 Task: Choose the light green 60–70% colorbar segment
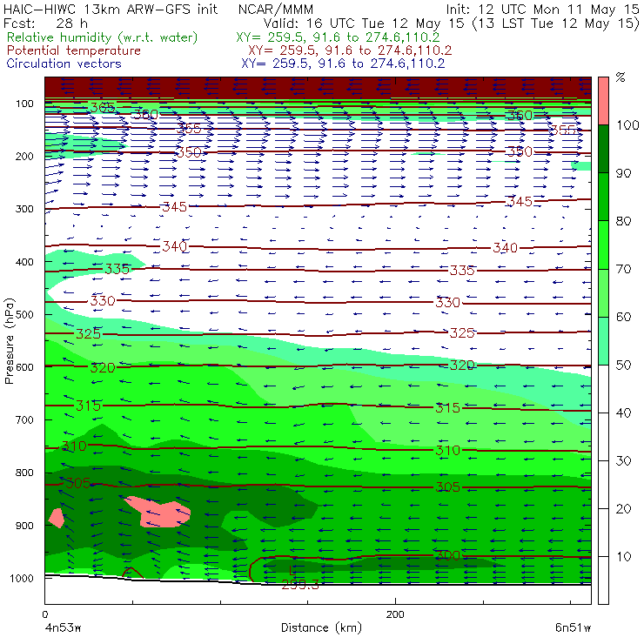pos(603,292)
